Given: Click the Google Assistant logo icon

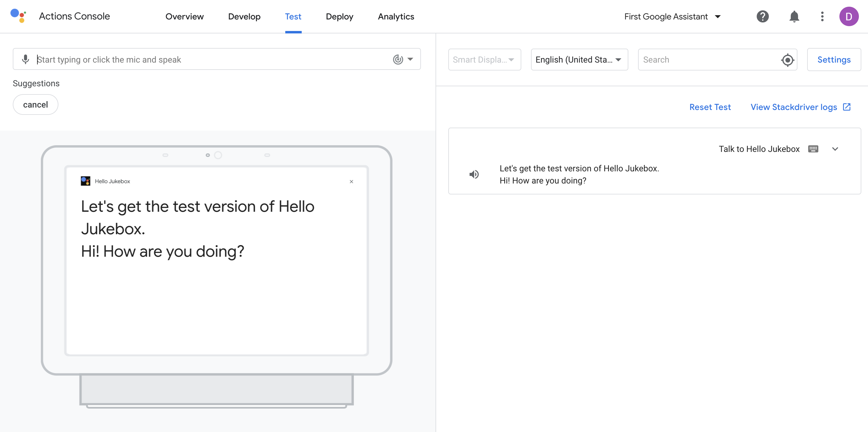Looking at the screenshot, I should click(18, 16).
